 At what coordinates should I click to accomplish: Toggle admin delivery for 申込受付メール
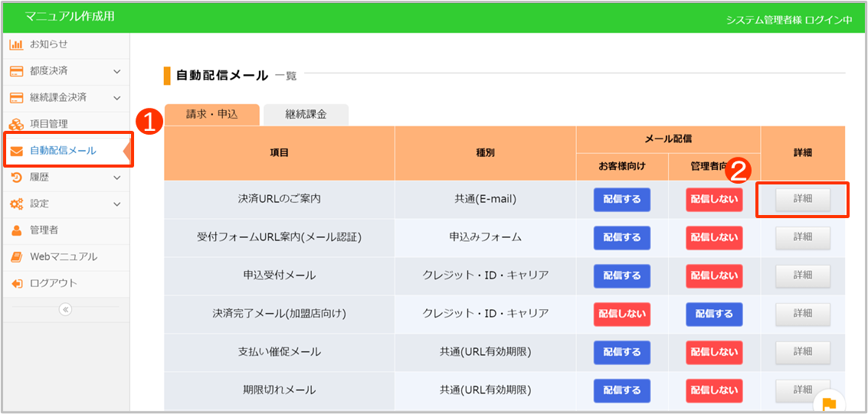click(x=713, y=275)
